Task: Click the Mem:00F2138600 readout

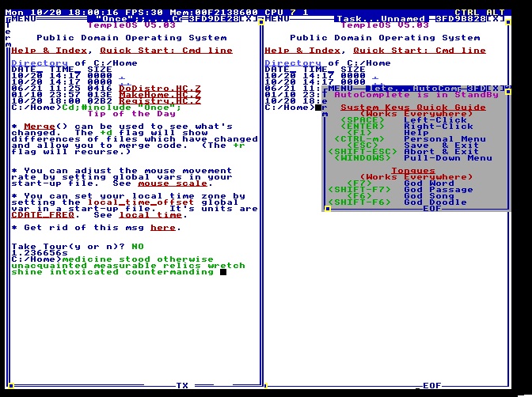Action: tap(214, 13)
